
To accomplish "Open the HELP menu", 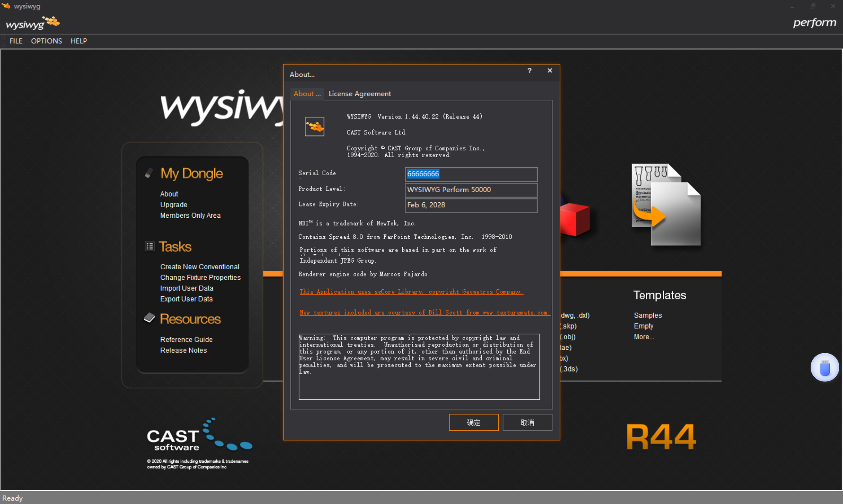I will (79, 41).
